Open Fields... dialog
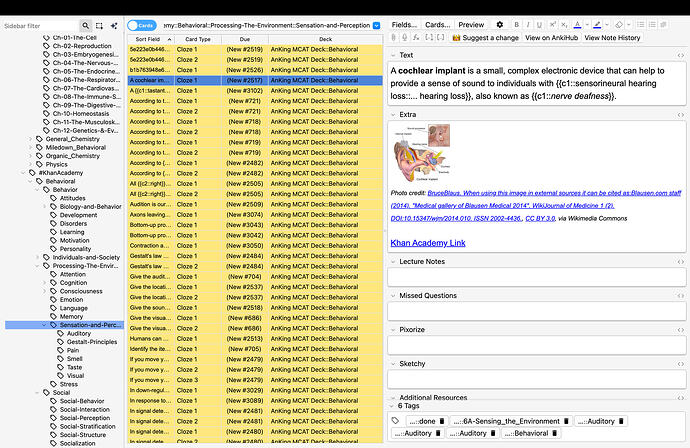This screenshot has width=690, height=448. pyautogui.click(x=404, y=25)
